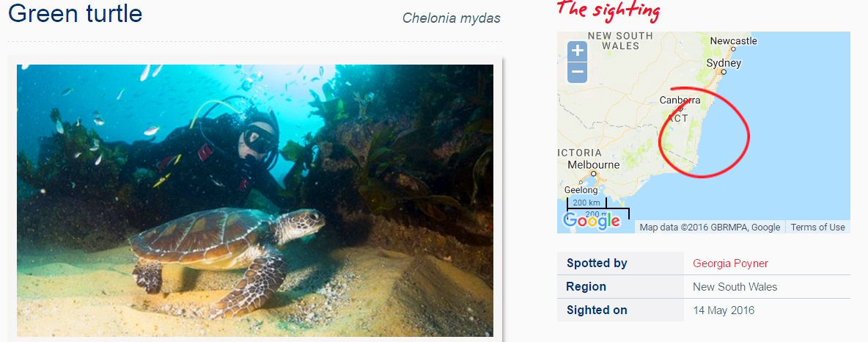Open Georgia Poyner's profile link
The image size is (868, 342).
[x=730, y=263]
